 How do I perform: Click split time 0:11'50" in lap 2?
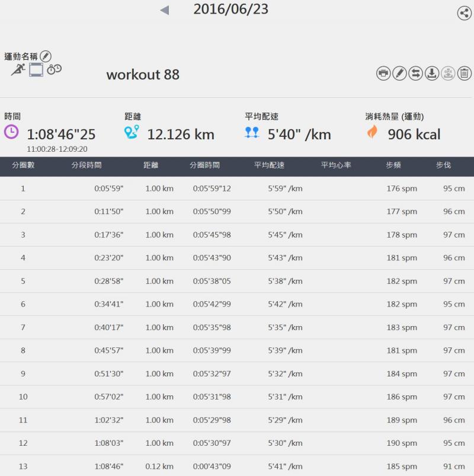pos(108,212)
